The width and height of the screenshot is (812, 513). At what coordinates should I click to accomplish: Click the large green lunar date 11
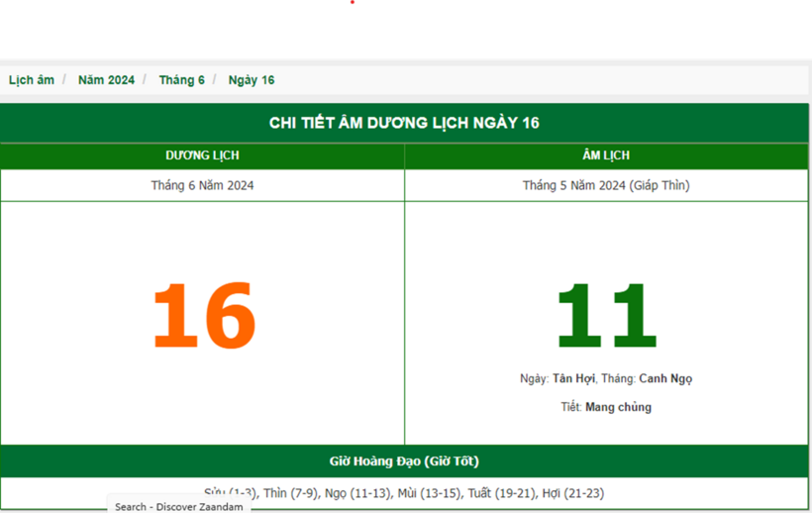click(606, 315)
